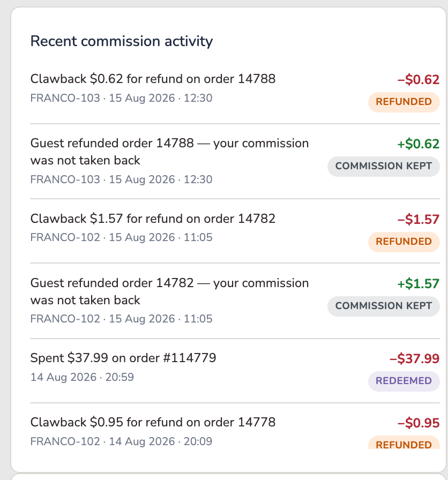
Task: Click the REFUNDED badge for order 14788
Action: [x=404, y=102]
